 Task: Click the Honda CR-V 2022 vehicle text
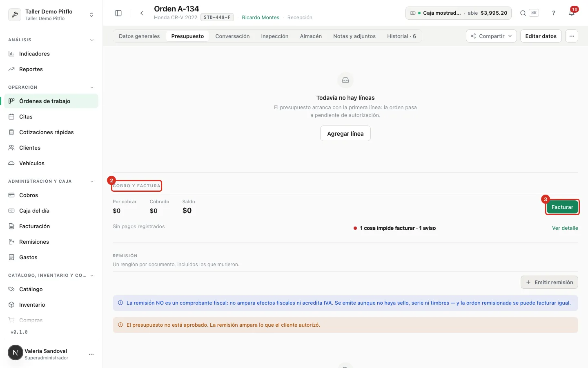coord(176,18)
